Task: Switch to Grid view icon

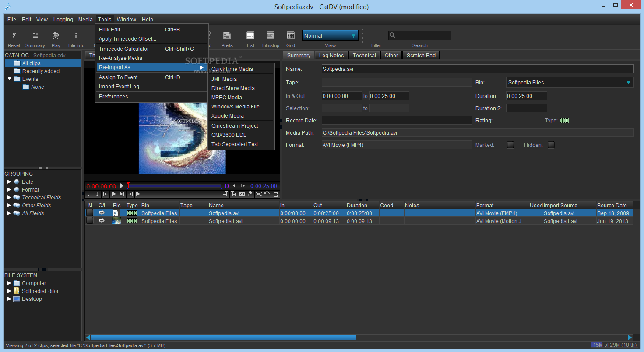Action: click(x=291, y=36)
